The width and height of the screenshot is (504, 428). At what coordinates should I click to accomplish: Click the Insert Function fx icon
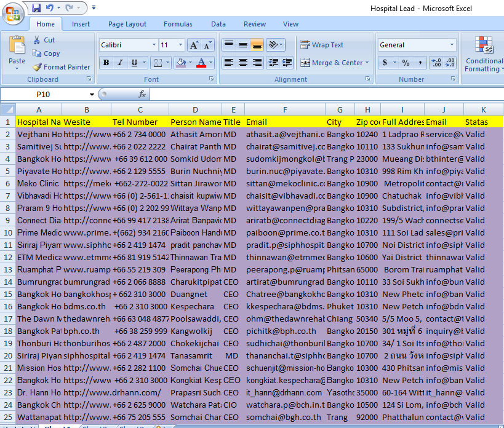click(142, 94)
